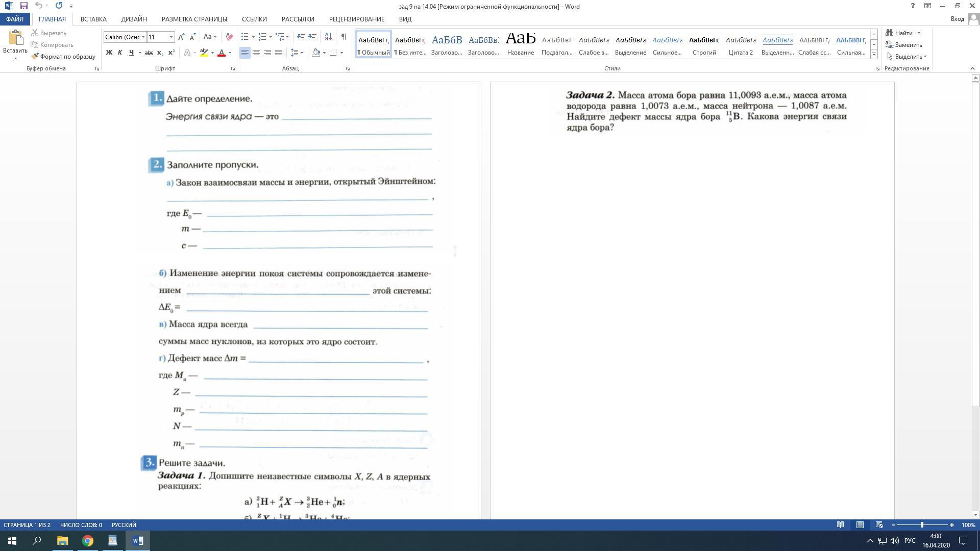Screen dimensions: 980x551
Task: Click the sort paragraphs icon
Action: click(328, 37)
